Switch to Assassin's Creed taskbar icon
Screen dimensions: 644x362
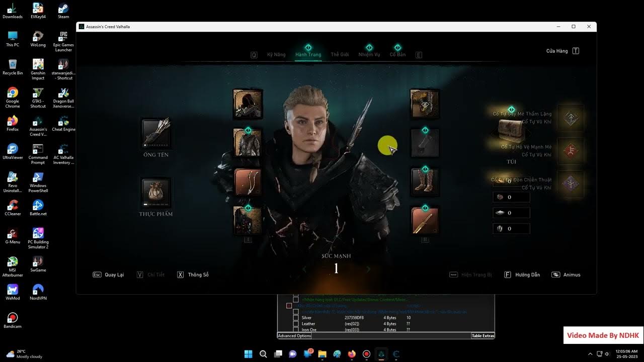click(381, 354)
